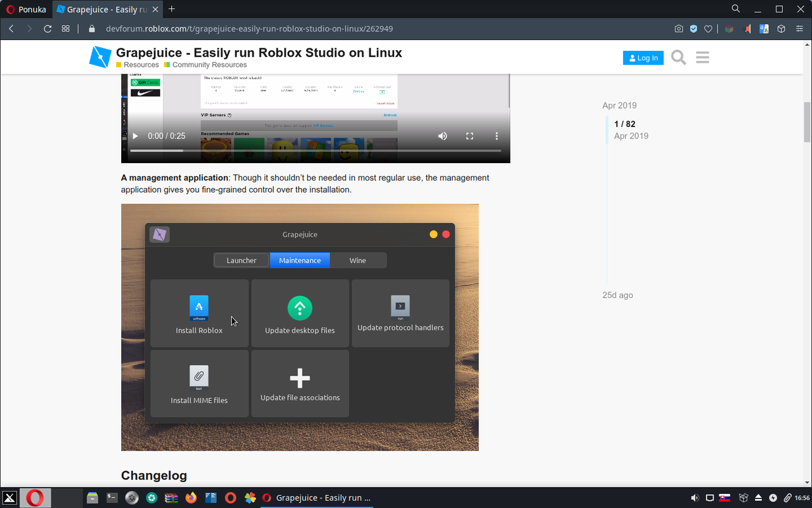Switch to the Ponuka browser tab

[26, 9]
